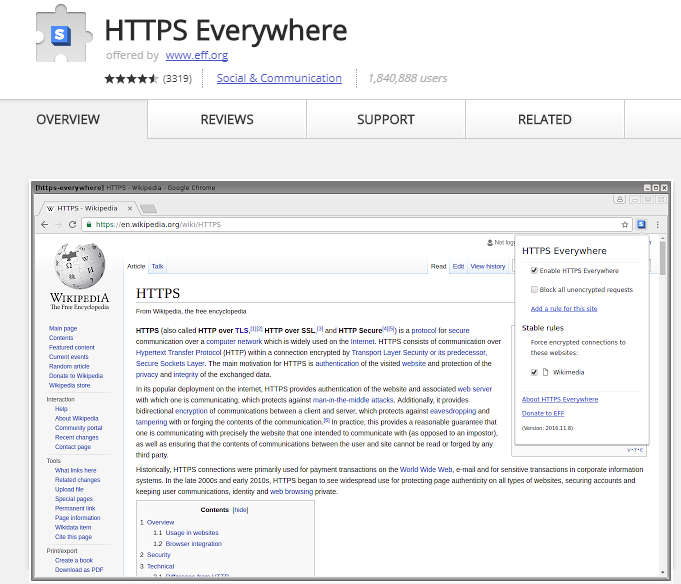Open contents entry 1 Overview
Viewport: 681px width, 584px height.
click(x=160, y=522)
